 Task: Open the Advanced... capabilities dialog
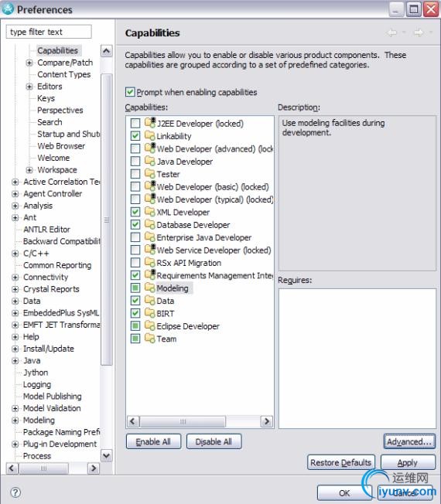click(x=409, y=441)
